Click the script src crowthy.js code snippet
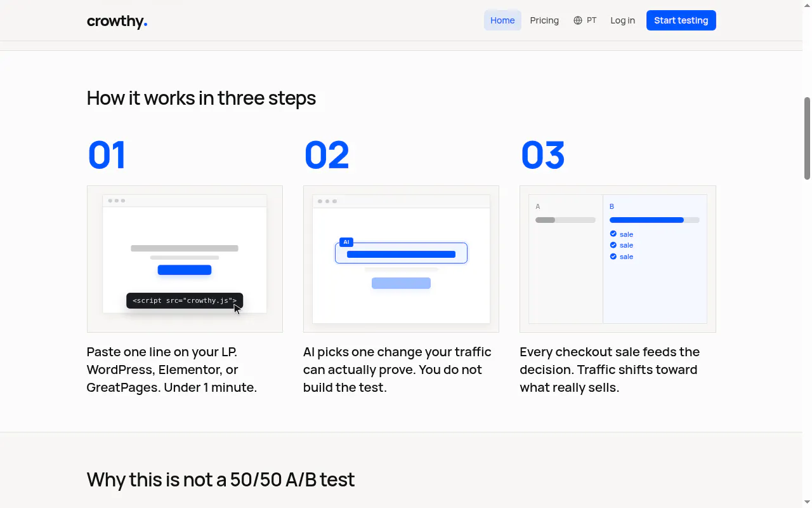812x508 pixels. click(x=184, y=300)
